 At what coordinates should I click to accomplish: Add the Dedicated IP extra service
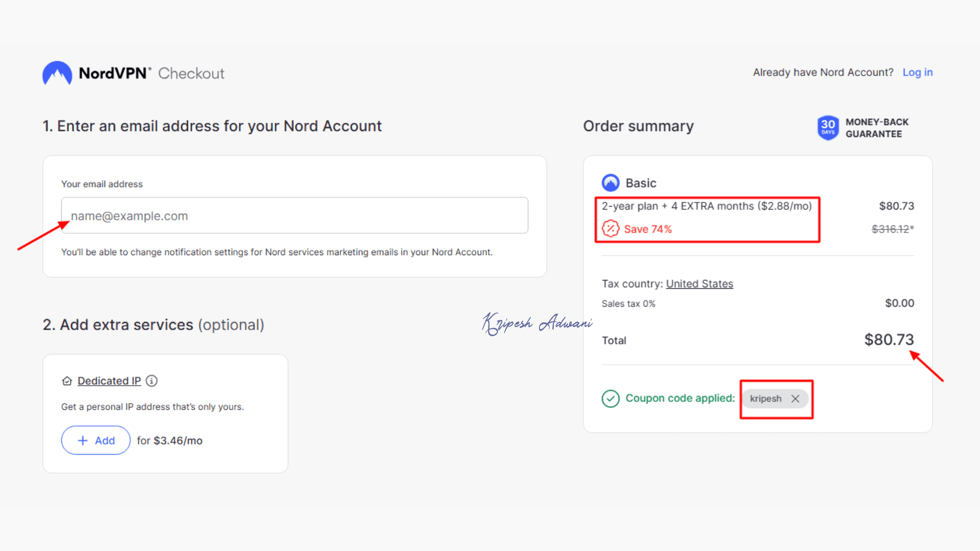(x=96, y=440)
